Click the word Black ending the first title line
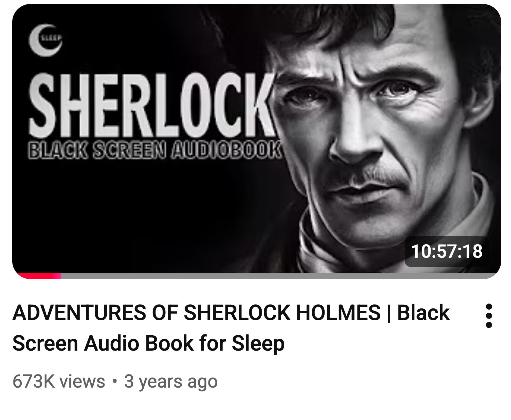Viewport: 511px width, 420px height. tap(423, 312)
